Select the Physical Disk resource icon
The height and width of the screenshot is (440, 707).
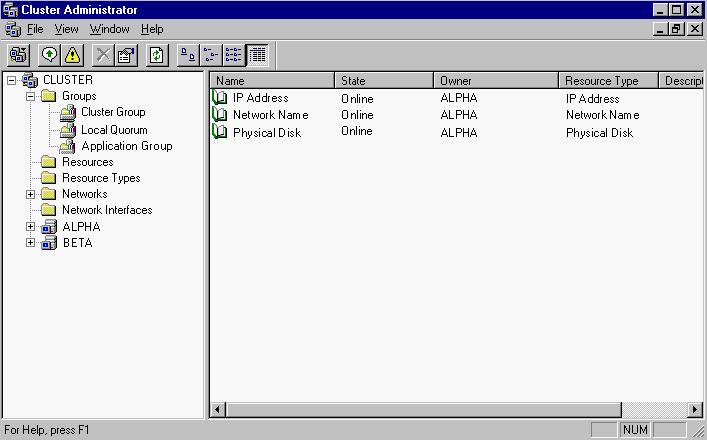(x=220, y=132)
